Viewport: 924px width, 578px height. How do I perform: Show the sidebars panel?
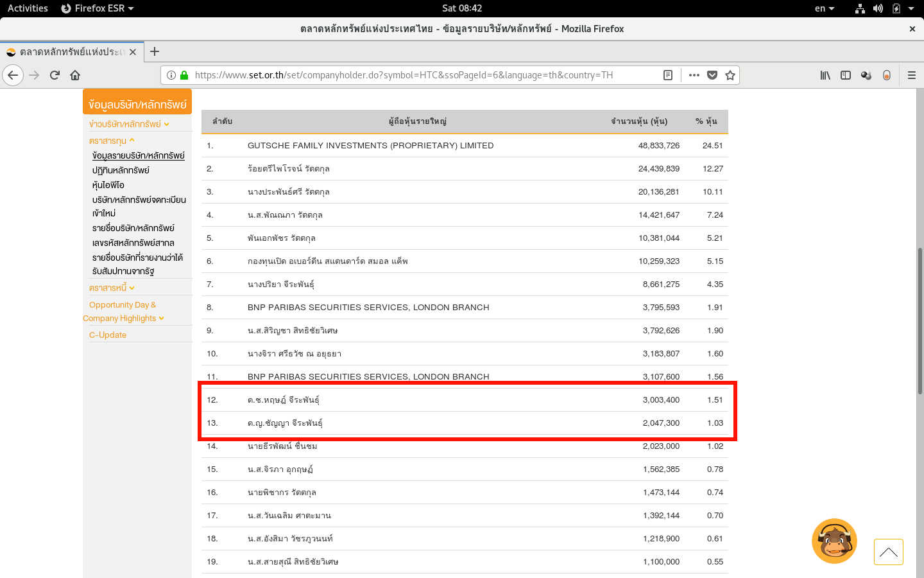point(846,75)
